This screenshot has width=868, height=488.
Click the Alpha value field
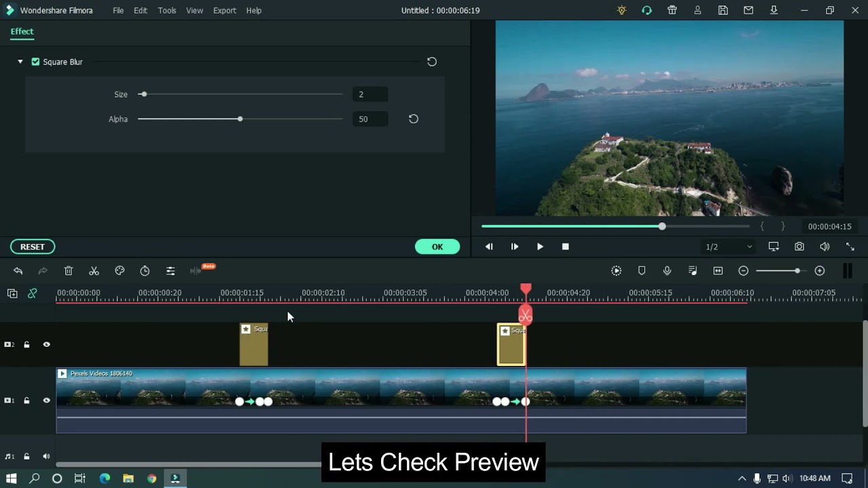coord(370,119)
